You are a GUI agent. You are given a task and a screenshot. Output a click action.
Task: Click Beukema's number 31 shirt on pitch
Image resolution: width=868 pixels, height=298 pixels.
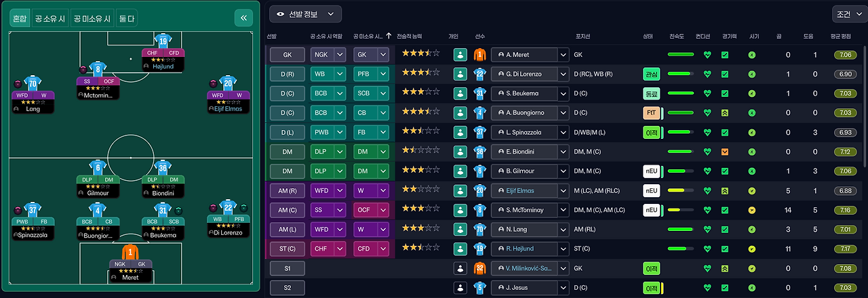(163, 210)
